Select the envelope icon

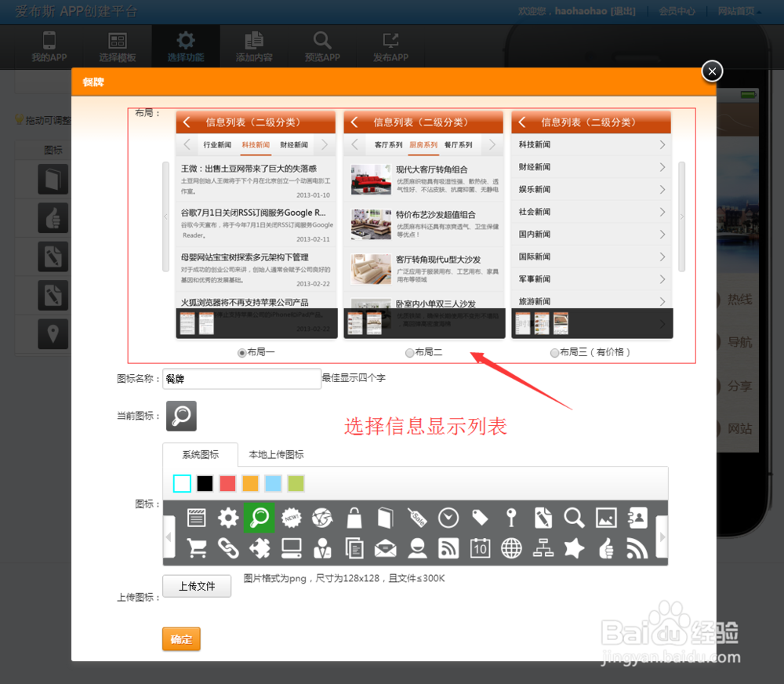[x=386, y=548]
